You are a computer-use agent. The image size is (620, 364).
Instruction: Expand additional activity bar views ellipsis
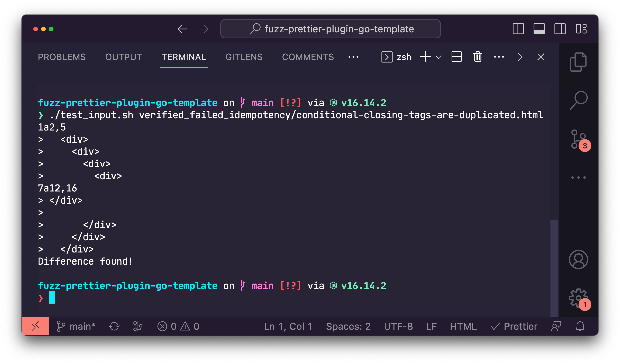pos(578,178)
